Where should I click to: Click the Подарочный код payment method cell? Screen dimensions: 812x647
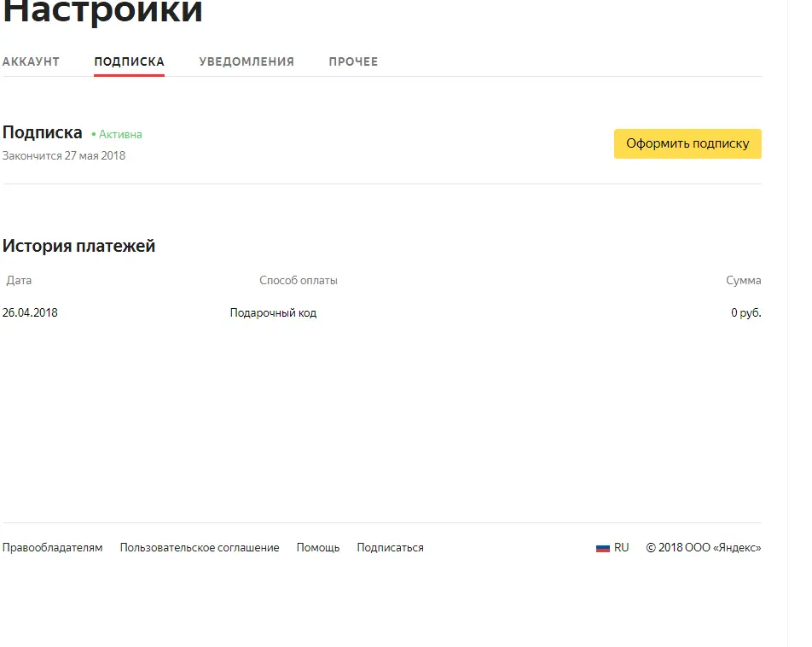point(274,312)
